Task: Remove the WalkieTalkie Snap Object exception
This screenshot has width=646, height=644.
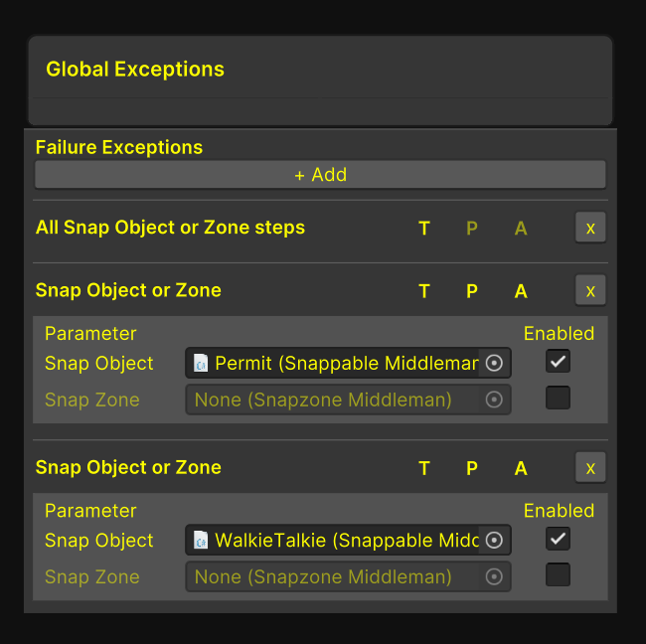Action: [590, 468]
